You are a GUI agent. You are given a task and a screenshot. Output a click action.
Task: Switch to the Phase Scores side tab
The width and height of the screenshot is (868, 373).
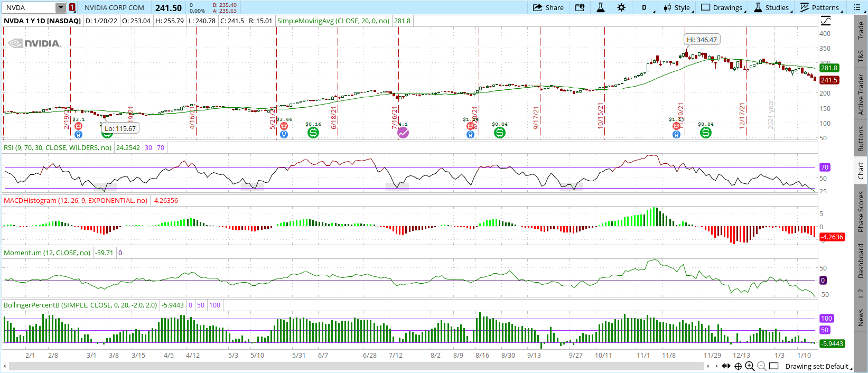[861, 211]
